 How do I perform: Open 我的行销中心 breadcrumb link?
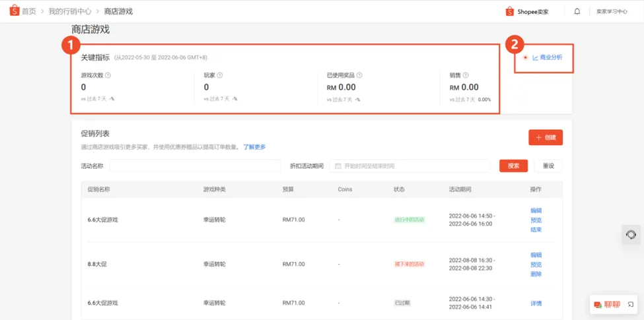[x=70, y=11]
